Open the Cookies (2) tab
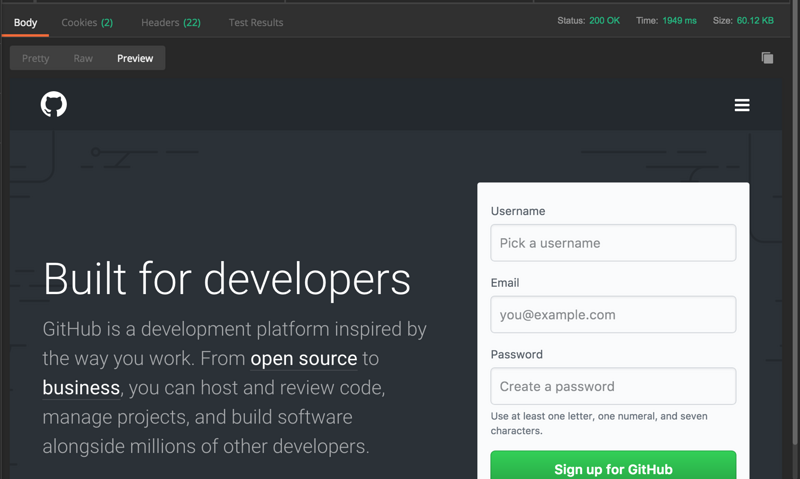800x479 pixels. tap(87, 22)
